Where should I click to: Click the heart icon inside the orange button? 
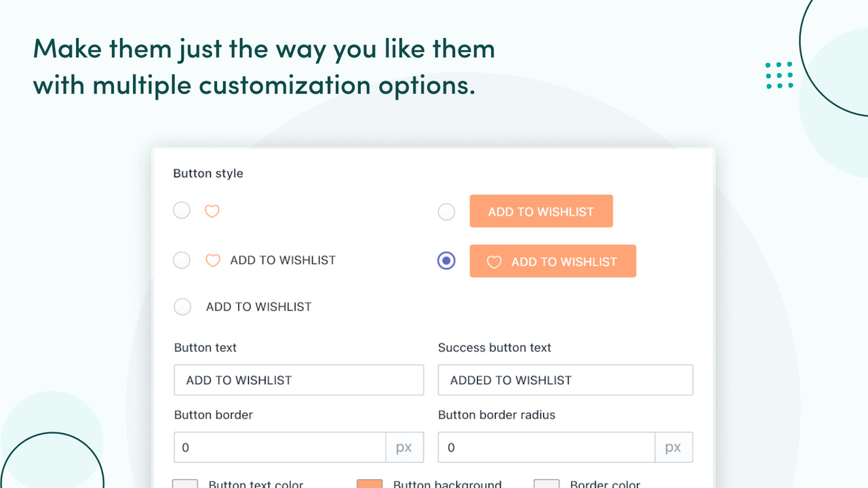pyautogui.click(x=494, y=262)
